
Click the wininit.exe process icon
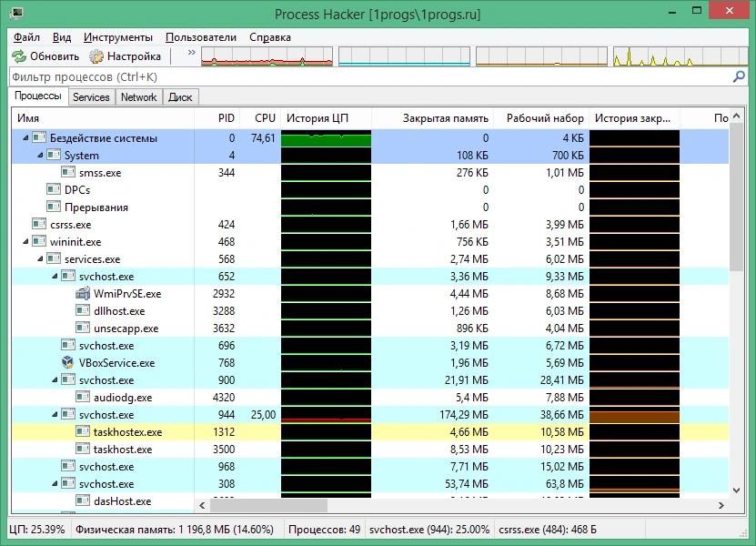click(x=39, y=242)
